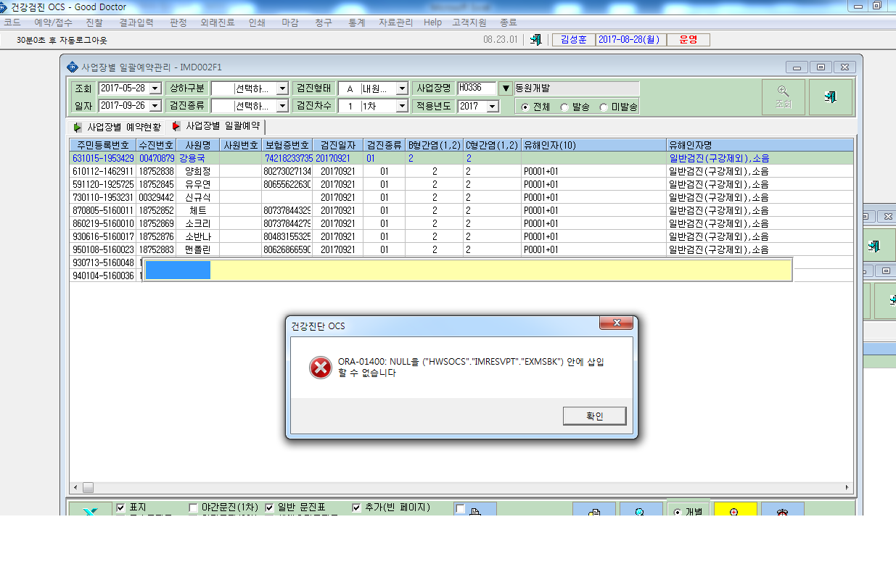This screenshot has height=588, width=896.
Task: Click the green arrow icon on 사업장별 예약현황 tab
Action: pos(78,127)
